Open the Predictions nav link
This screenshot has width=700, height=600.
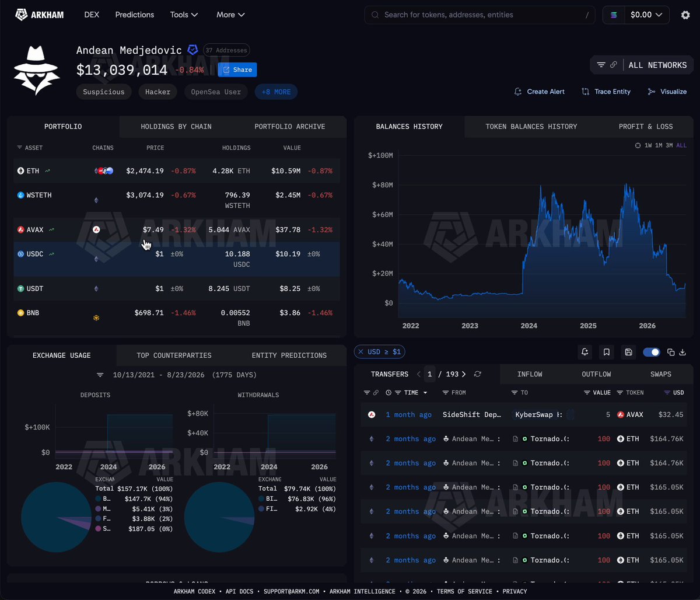pyautogui.click(x=135, y=15)
